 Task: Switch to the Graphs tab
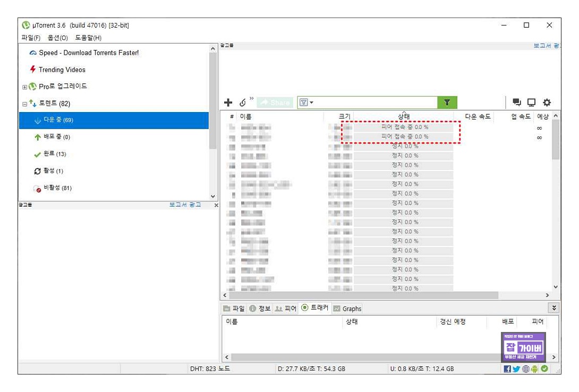point(347,309)
